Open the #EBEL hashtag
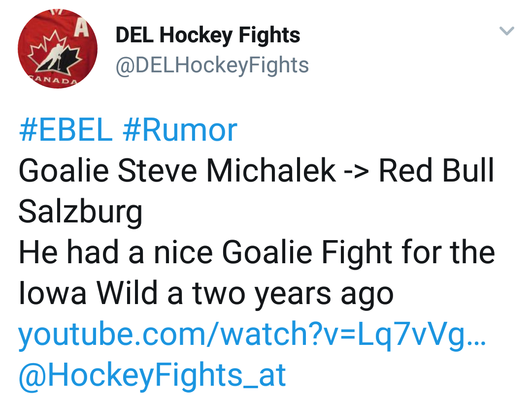 pyautogui.click(x=66, y=130)
